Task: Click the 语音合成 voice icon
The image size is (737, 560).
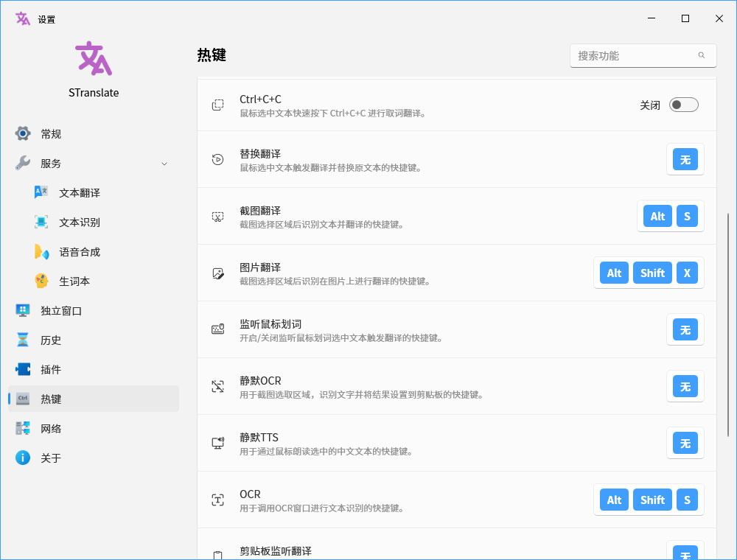Action: [41, 251]
